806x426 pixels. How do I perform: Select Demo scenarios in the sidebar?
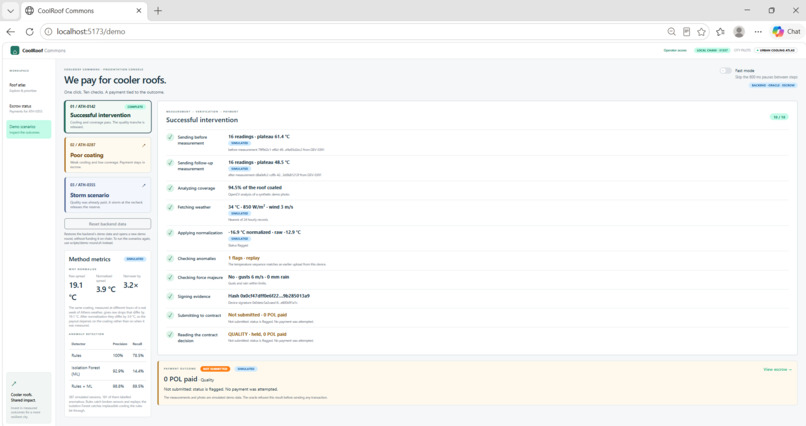point(29,129)
